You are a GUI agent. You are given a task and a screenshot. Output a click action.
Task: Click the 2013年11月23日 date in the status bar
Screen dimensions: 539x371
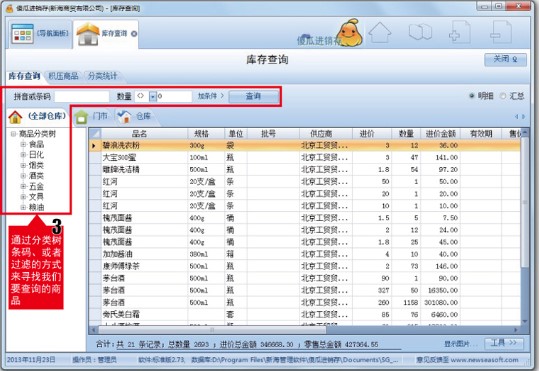tap(31, 360)
